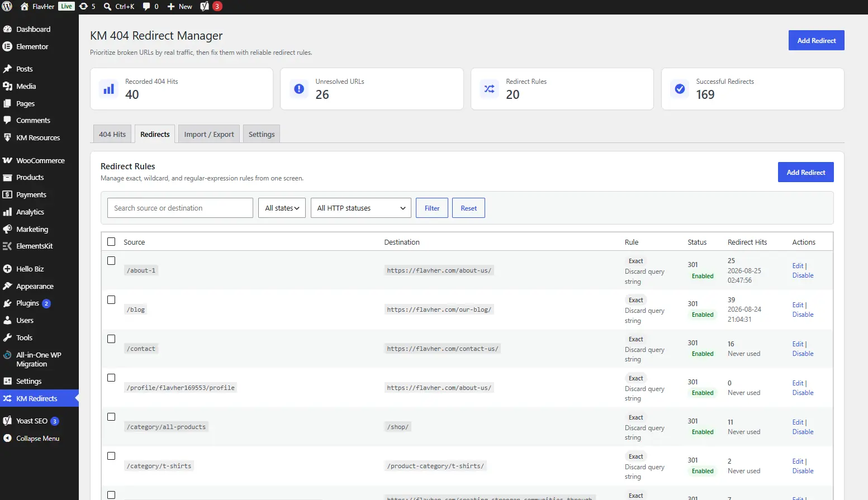Click the Plugins sidebar icon

point(7,303)
